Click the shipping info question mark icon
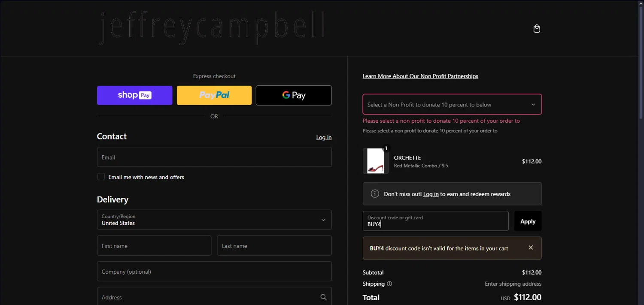Image resolution: width=644 pixels, height=305 pixels. coord(389,284)
